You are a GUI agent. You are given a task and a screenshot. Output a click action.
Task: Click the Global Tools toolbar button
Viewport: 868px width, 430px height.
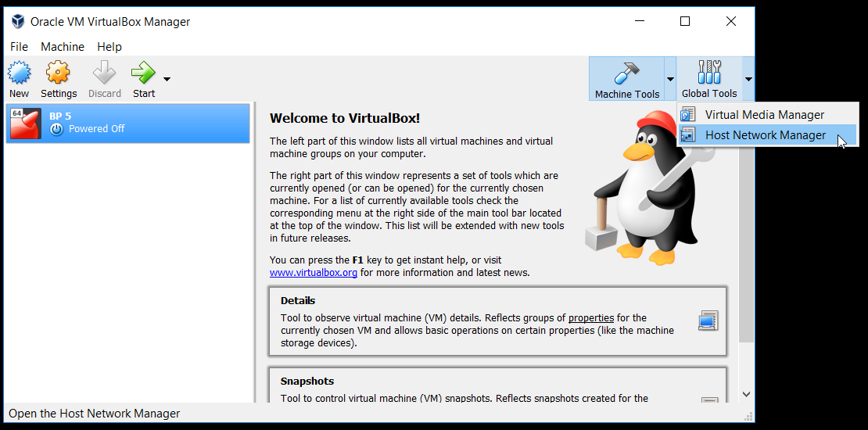pyautogui.click(x=709, y=79)
